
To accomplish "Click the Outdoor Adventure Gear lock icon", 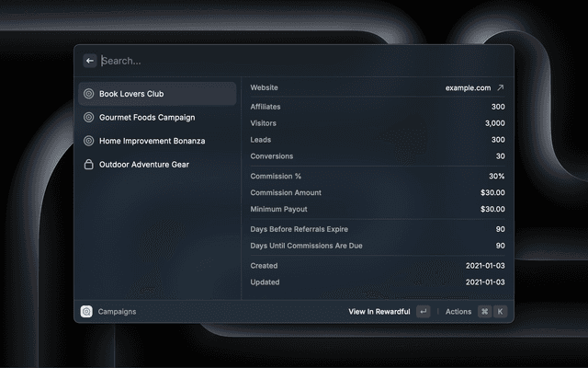I will (88, 165).
